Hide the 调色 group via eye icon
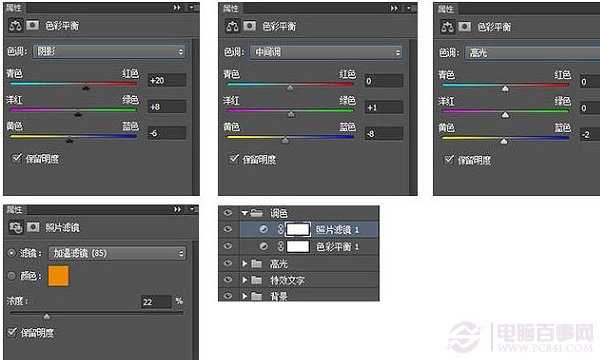The height and width of the screenshot is (360, 600). coord(228,212)
